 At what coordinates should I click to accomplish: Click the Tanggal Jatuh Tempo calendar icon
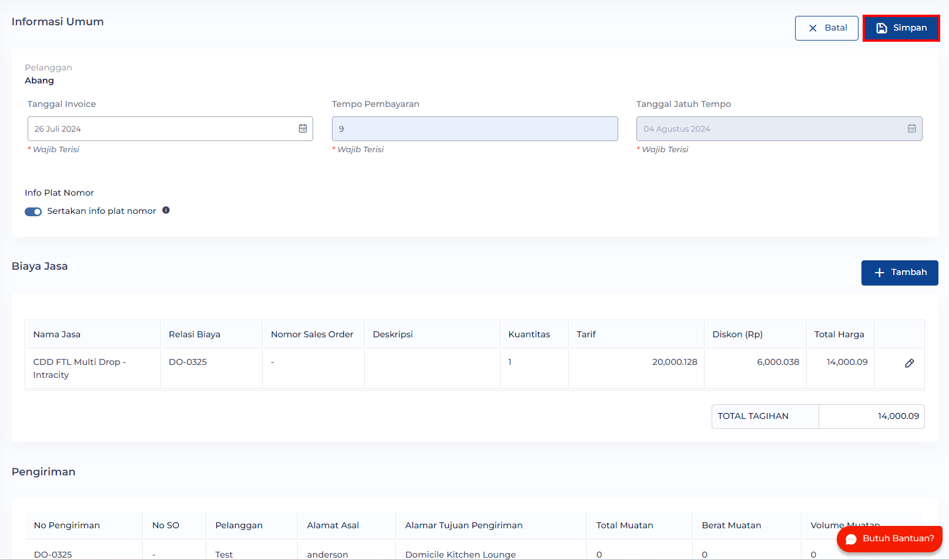(911, 129)
